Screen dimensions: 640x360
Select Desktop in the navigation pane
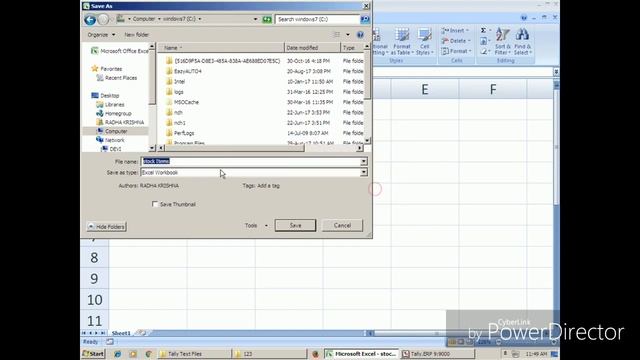click(105, 96)
